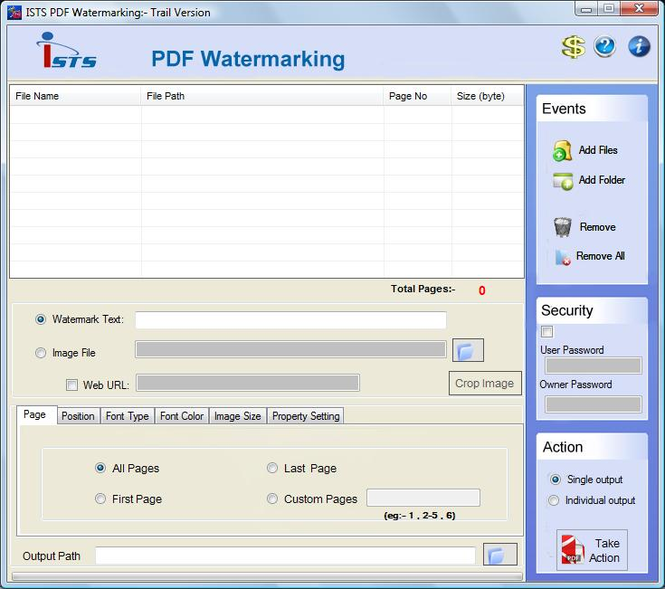The height and width of the screenshot is (589, 665).
Task: Select the Image File radio button
Action: 41,353
